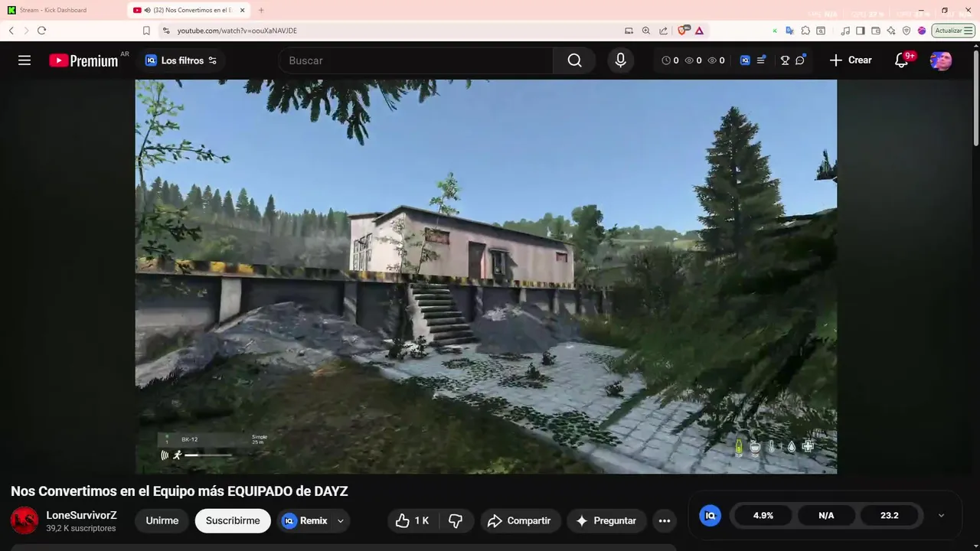This screenshot has height=551, width=980.
Task: Open the vidIQ IQ toolbar icon
Action: [x=745, y=60]
